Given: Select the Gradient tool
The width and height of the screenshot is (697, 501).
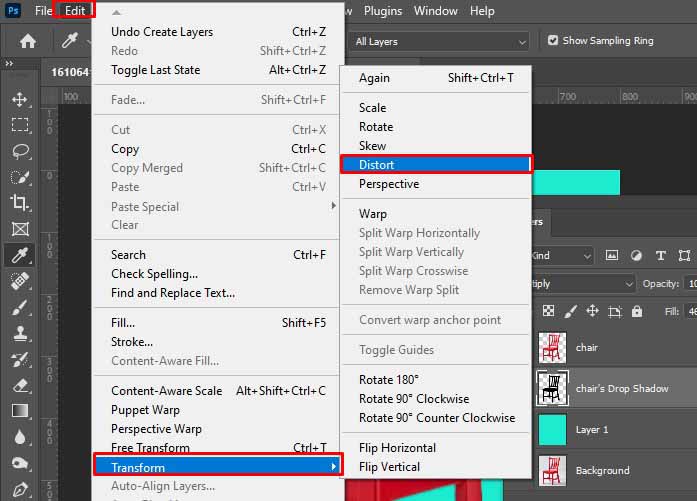Looking at the screenshot, I should [19, 411].
